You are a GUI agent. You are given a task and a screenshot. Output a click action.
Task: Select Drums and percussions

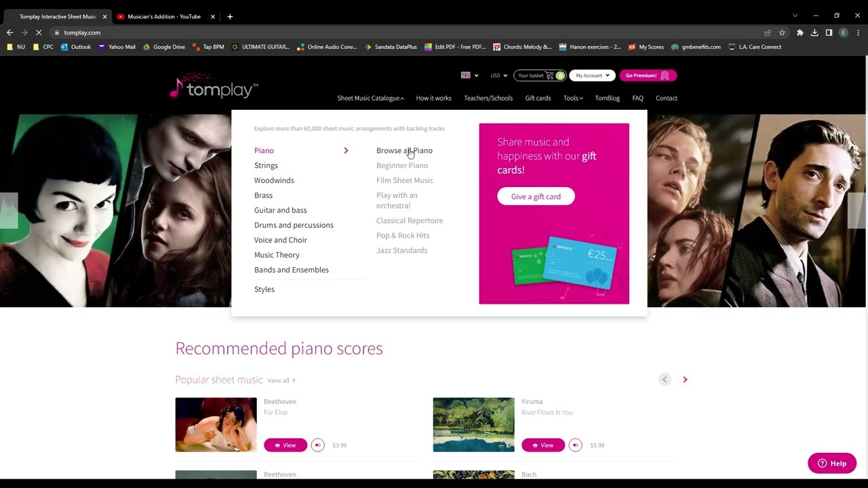(x=294, y=225)
